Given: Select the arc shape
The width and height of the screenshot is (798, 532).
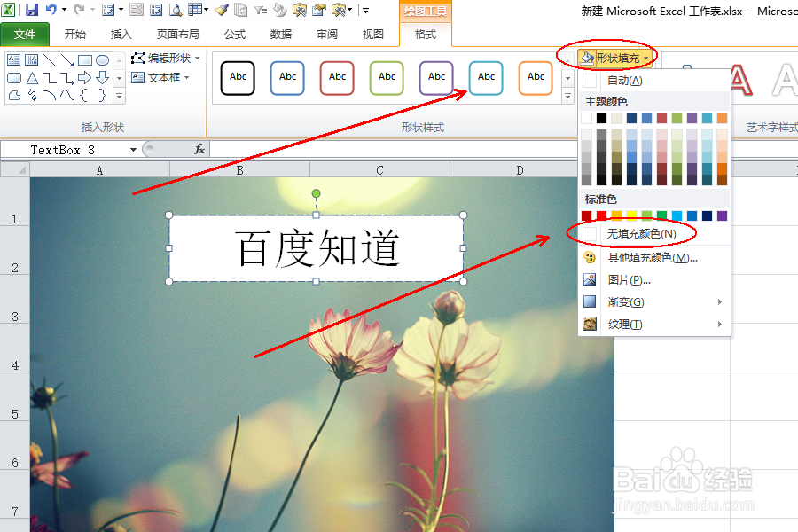Looking at the screenshot, I should (x=50, y=95).
